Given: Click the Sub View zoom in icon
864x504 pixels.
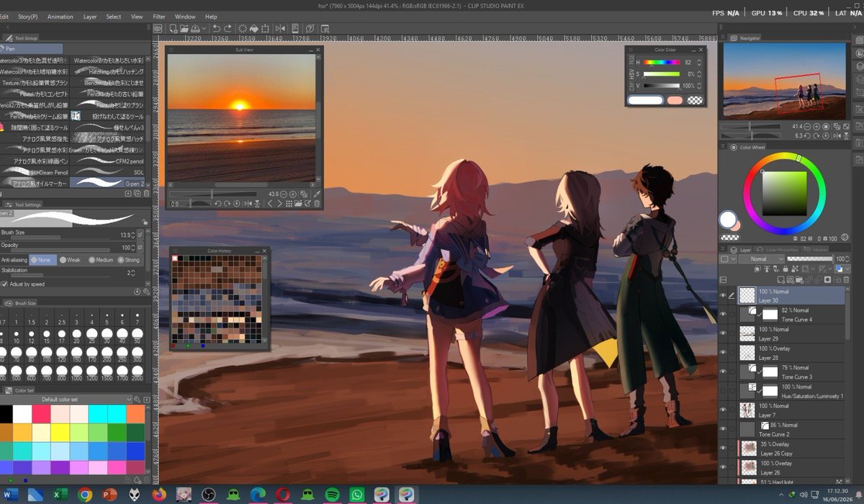Looking at the screenshot, I should pos(294,194).
